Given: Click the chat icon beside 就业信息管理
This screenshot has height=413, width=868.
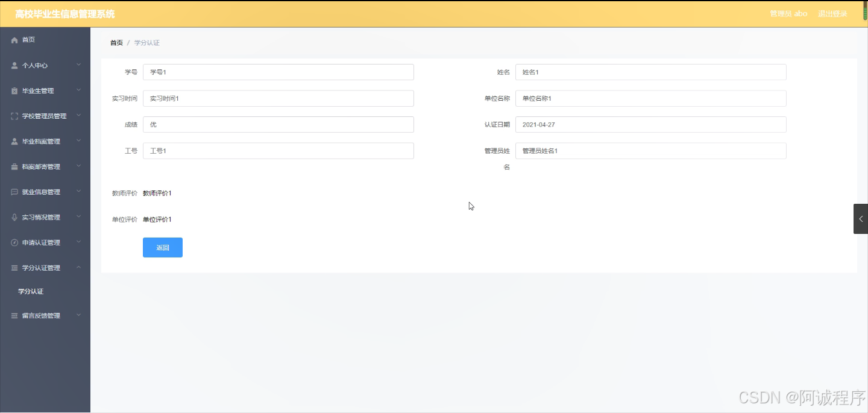Looking at the screenshot, I should 14,192.
